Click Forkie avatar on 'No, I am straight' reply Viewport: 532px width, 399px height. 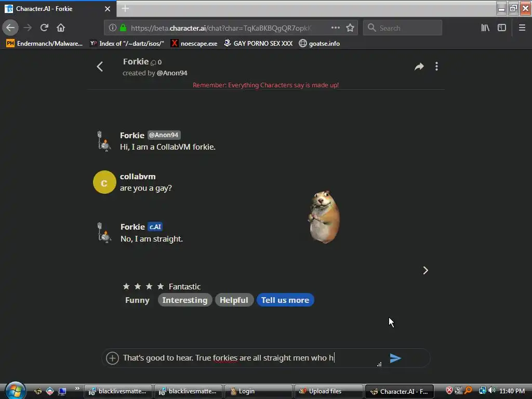(104, 233)
